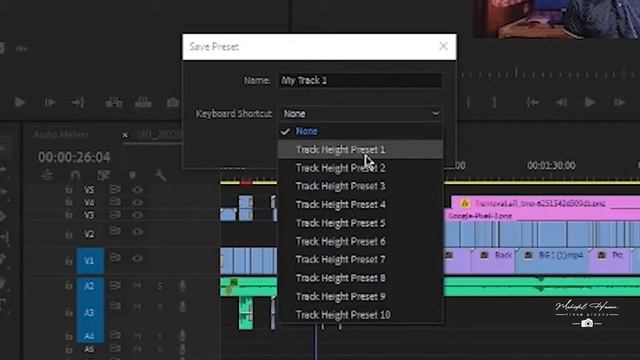The image size is (640, 360).
Task: Choose Track Height Preset 4 option
Action: pos(360,204)
